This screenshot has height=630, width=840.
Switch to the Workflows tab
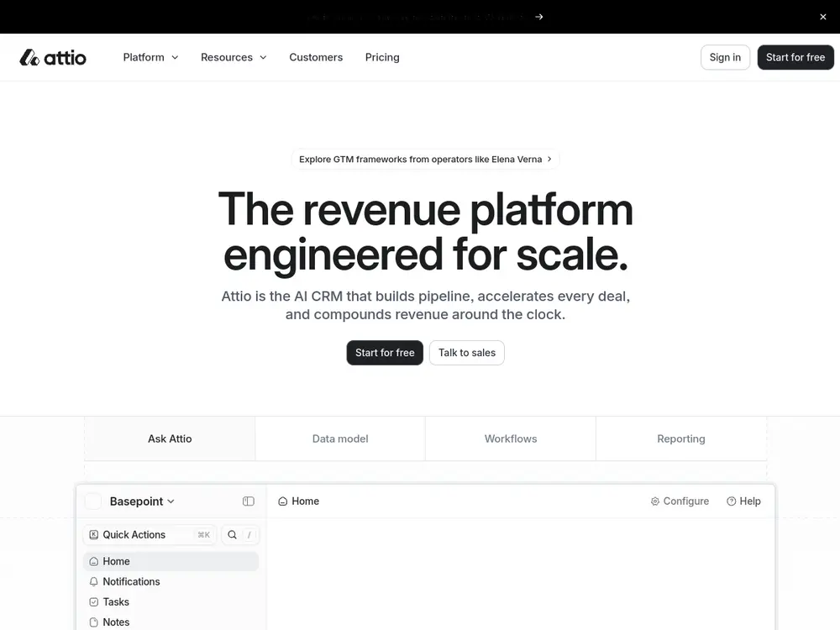[x=511, y=438]
